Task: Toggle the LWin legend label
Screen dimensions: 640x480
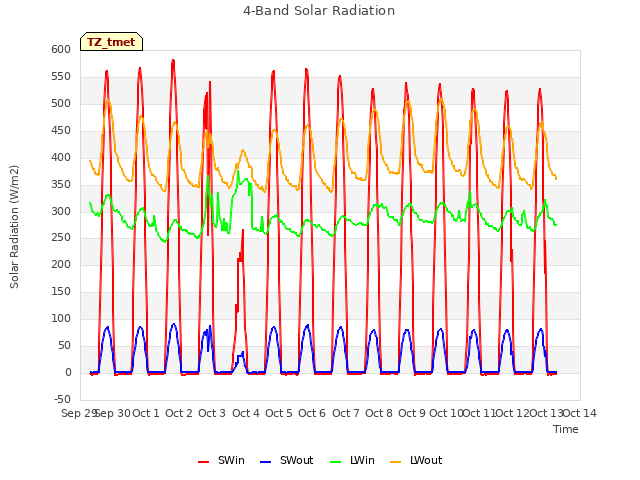Action: (362, 460)
